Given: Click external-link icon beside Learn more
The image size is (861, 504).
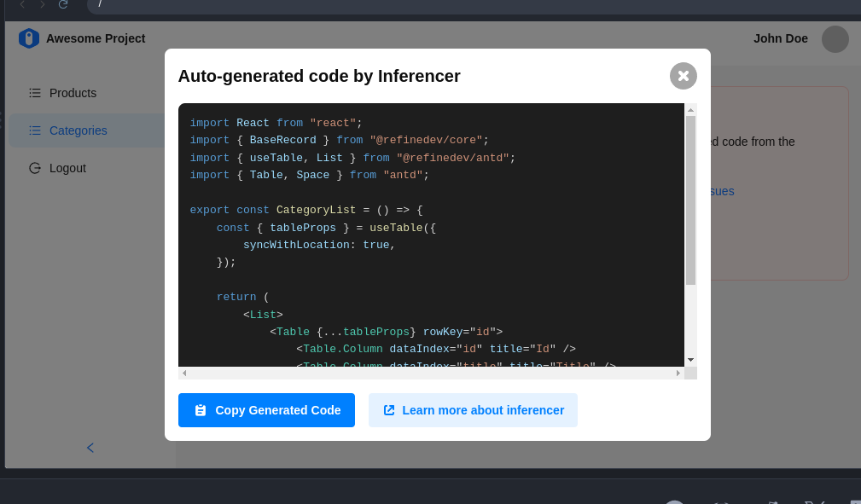Looking at the screenshot, I should tap(389, 410).
